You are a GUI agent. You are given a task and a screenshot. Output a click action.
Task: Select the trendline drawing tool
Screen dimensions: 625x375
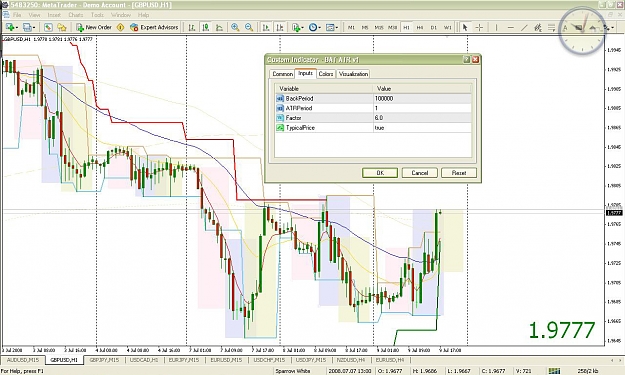click(525, 27)
